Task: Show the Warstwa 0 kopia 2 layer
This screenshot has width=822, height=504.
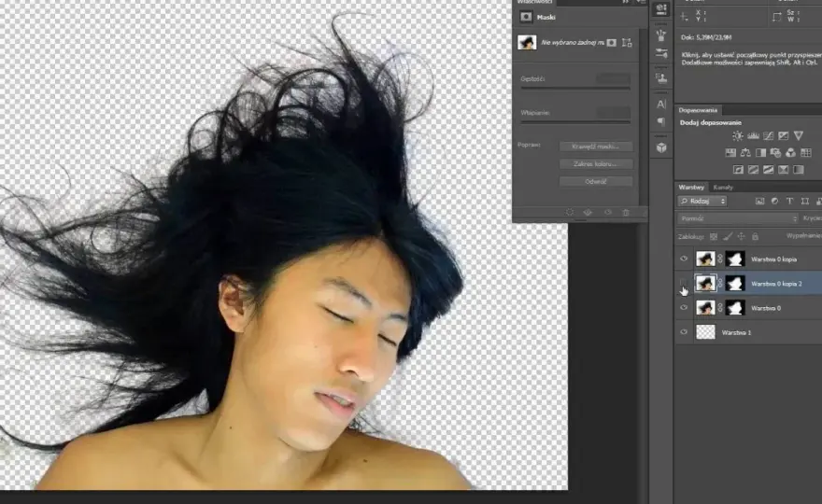Action: 684,284
